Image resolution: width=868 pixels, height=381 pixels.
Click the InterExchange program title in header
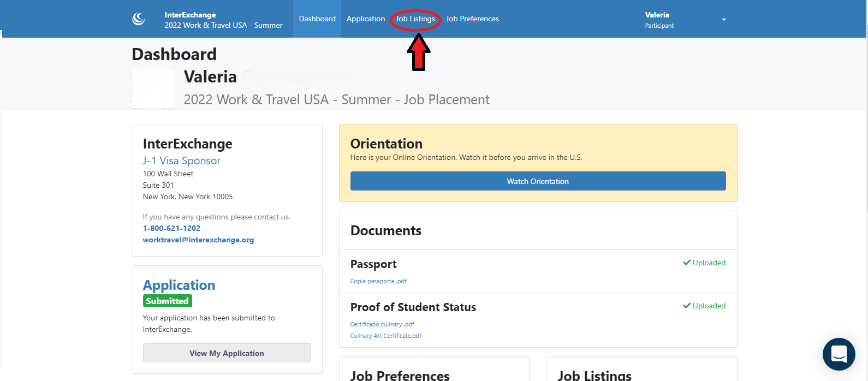223,20
